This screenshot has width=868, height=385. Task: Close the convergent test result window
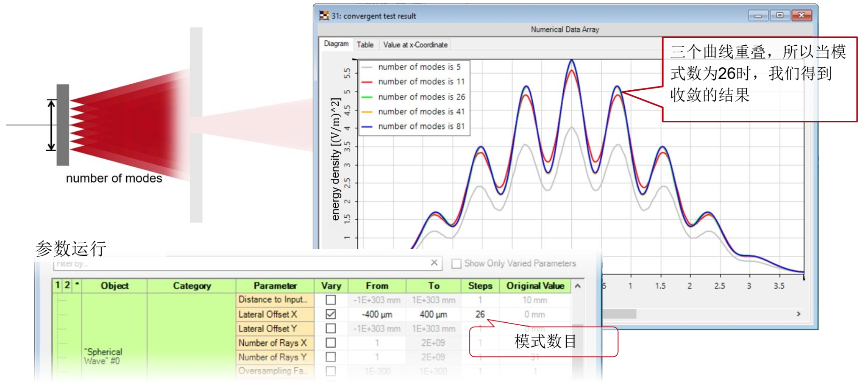[801, 16]
